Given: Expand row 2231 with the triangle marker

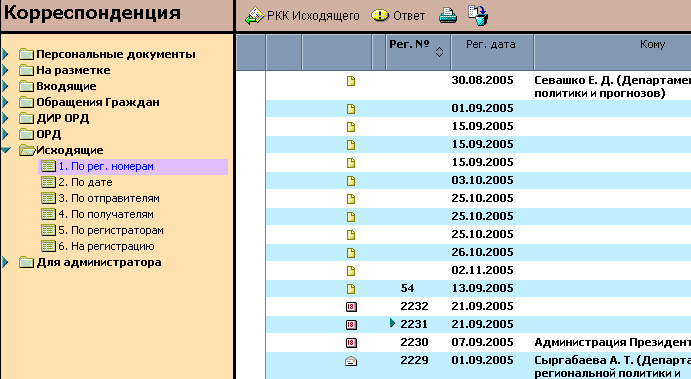Looking at the screenshot, I should (x=392, y=323).
